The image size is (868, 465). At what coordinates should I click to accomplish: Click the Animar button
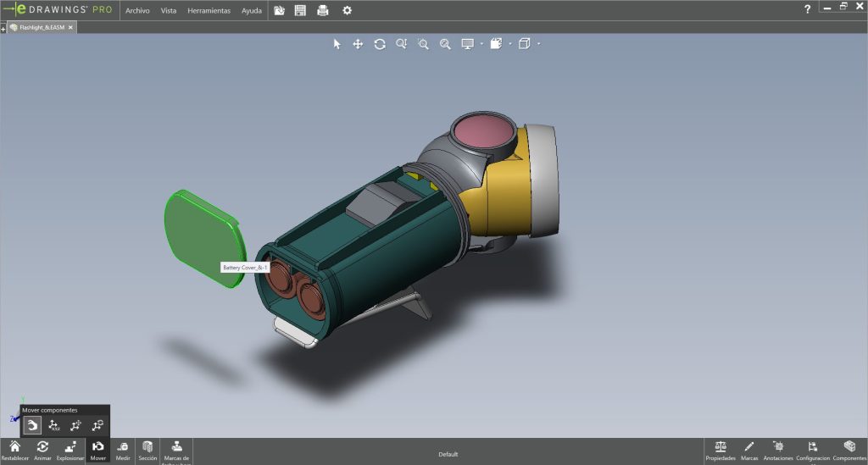pyautogui.click(x=42, y=451)
